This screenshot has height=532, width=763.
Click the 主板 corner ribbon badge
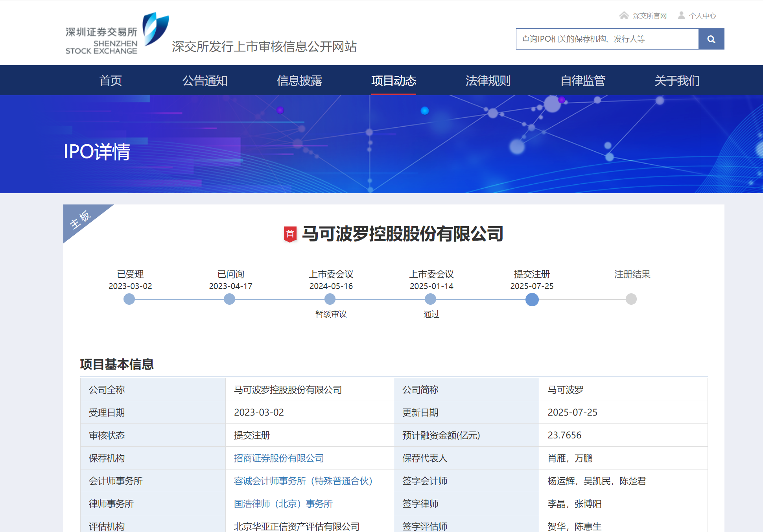tap(81, 221)
